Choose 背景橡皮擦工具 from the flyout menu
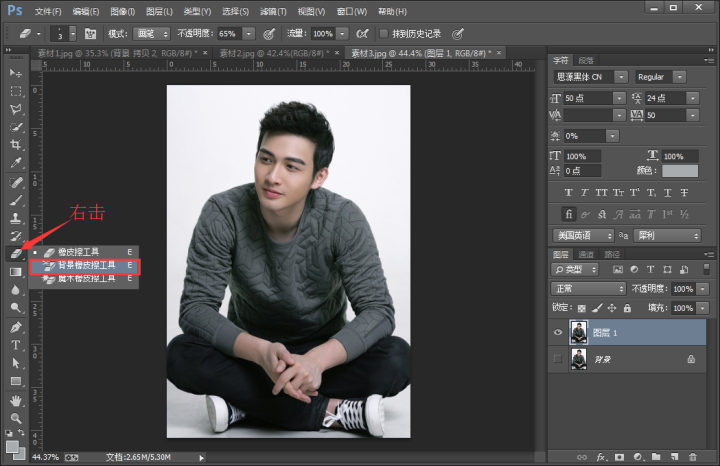This screenshot has width=720, height=466. [86, 266]
